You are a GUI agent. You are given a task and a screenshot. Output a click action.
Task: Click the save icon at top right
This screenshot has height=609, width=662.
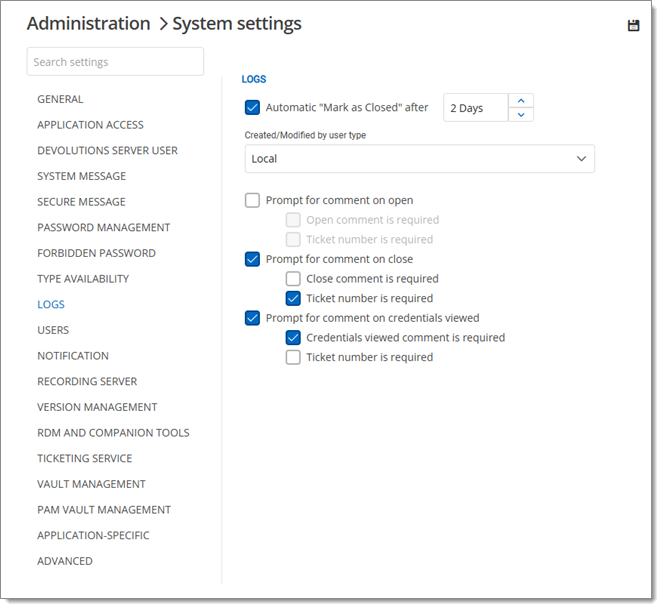pos(633,25)
